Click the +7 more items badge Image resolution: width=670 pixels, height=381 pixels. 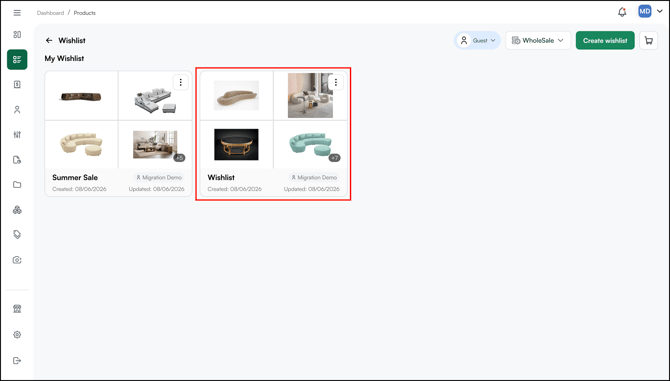click(334, 158)
